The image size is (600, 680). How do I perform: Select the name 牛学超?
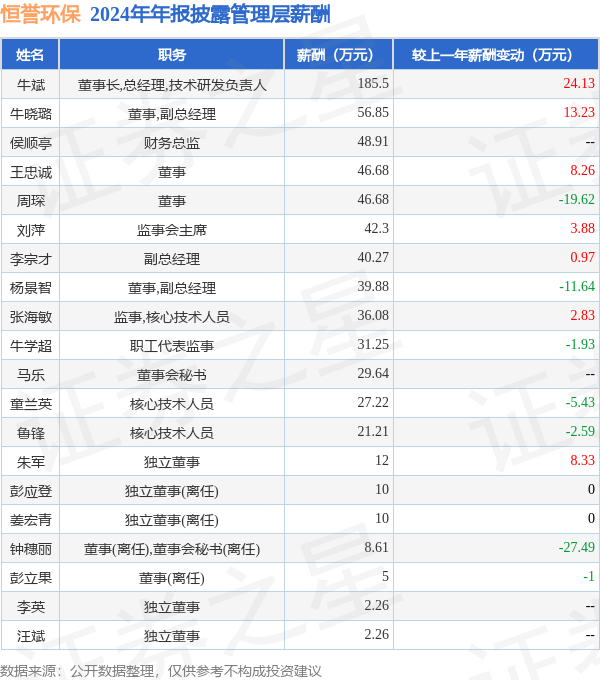tap(30, 346)
